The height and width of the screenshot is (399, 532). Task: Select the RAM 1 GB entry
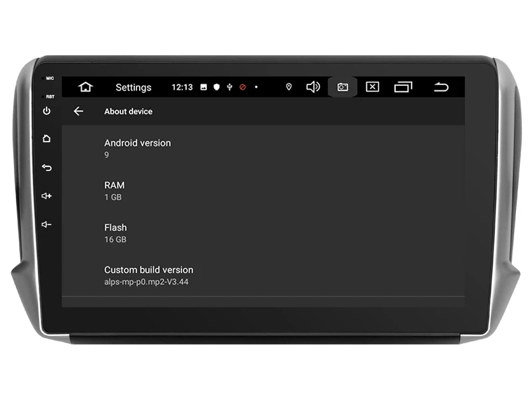pyautogui.click(x=263, y=191)
